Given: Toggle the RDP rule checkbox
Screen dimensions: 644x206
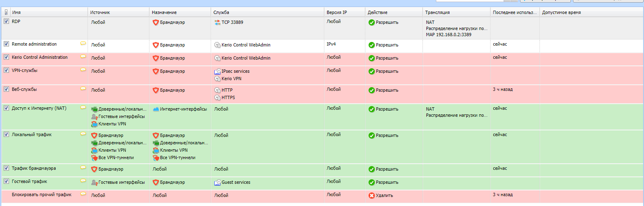Looking at the screenshot, I should coord(6,21).
